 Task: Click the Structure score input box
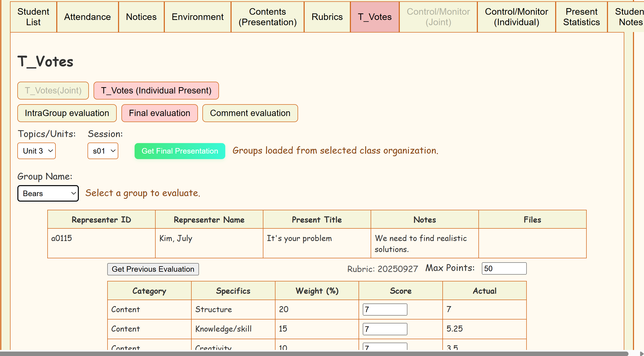[385, 310]
